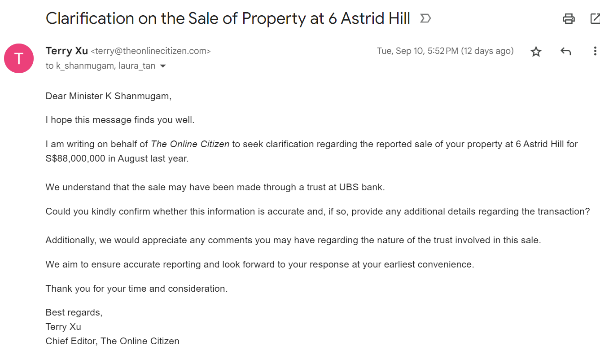Mark conversation with the importance marker icon
Screen dimensions: 600x364
(x=425, y=18)
